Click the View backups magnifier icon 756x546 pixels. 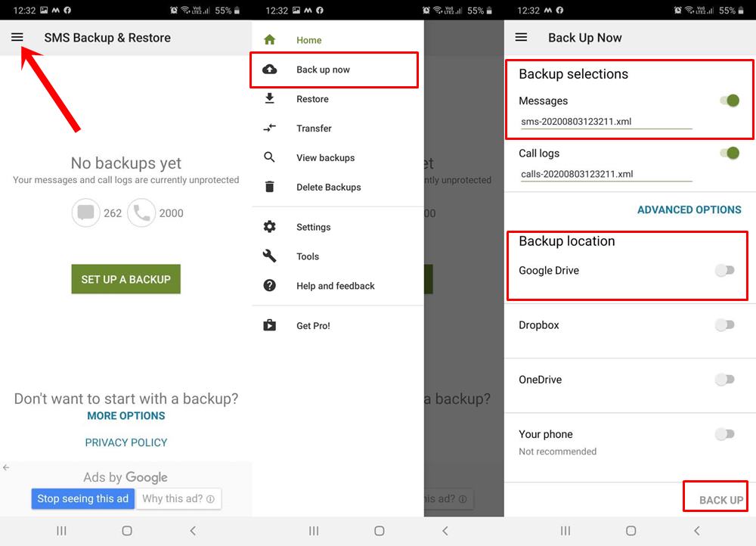point(270,157)
